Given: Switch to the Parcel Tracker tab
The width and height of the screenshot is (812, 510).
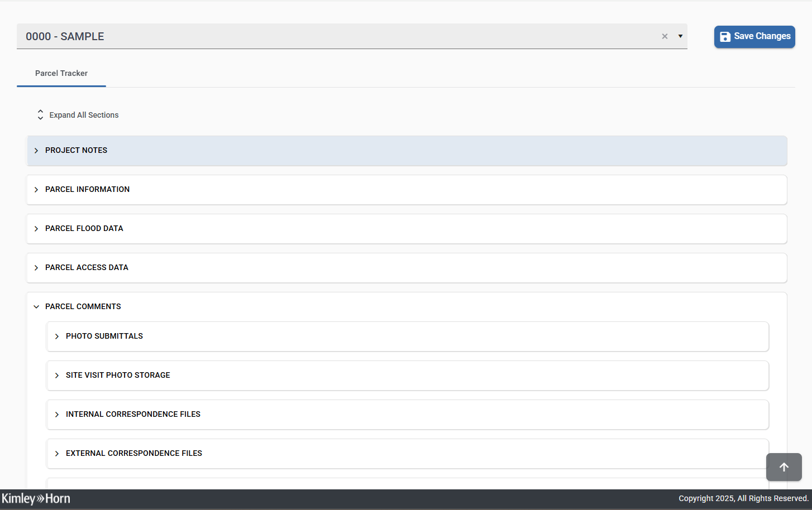Looking at the screenshot, I should click(x=61, y=74).
